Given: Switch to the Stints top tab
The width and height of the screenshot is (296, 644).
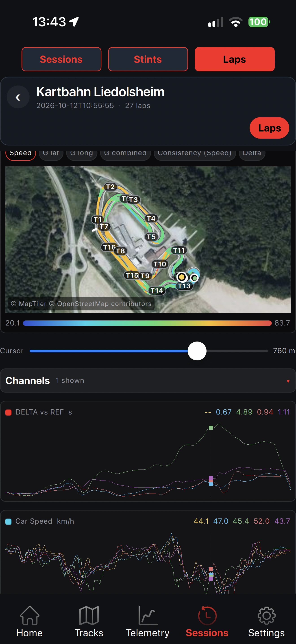Looking at the screenshot, I should click(148, 59).
